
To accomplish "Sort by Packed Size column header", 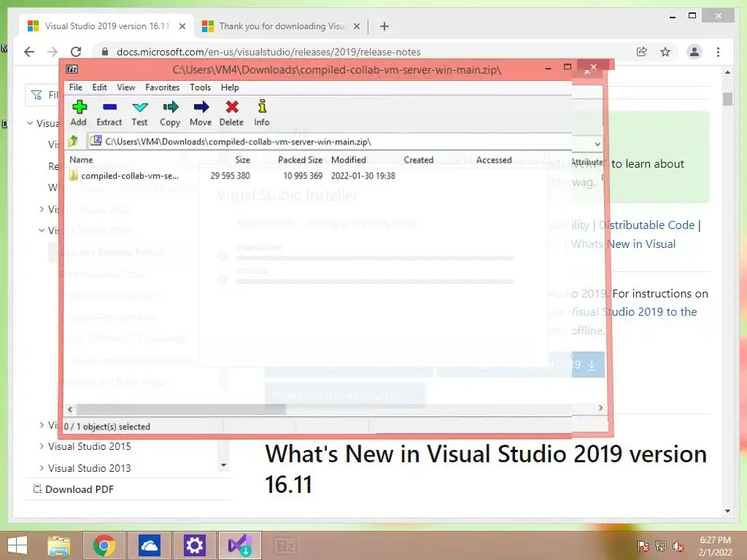I will [x=300, y=160].
